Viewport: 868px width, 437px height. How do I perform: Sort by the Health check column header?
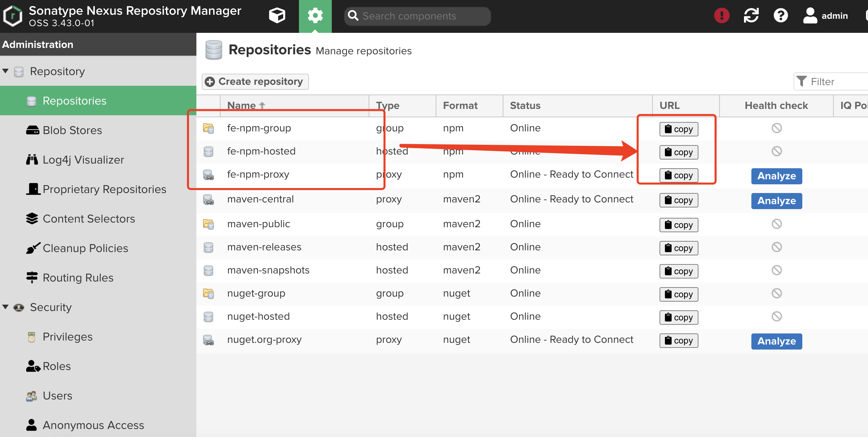tap(777, 106)
